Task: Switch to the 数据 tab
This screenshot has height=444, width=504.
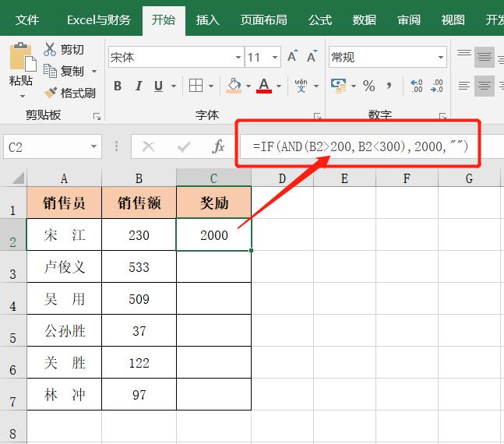Action: coord(365,20)
